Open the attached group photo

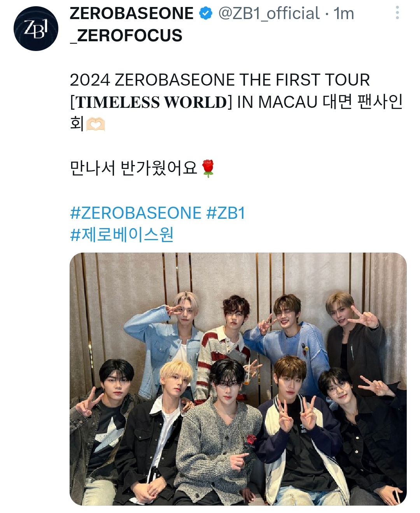click(238, 379)
